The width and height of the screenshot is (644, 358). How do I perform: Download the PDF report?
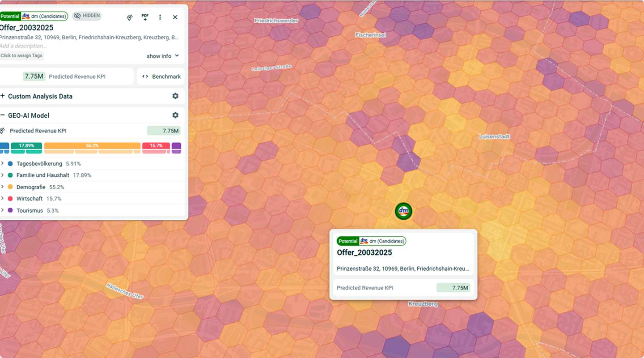pyautogui.click(x=145, y=17)
